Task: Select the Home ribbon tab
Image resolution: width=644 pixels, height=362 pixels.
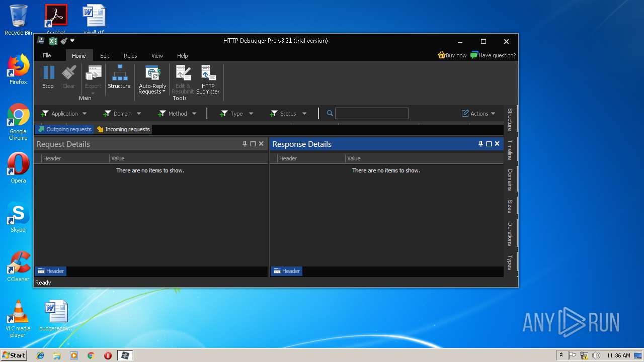Action: click(78, 56)
